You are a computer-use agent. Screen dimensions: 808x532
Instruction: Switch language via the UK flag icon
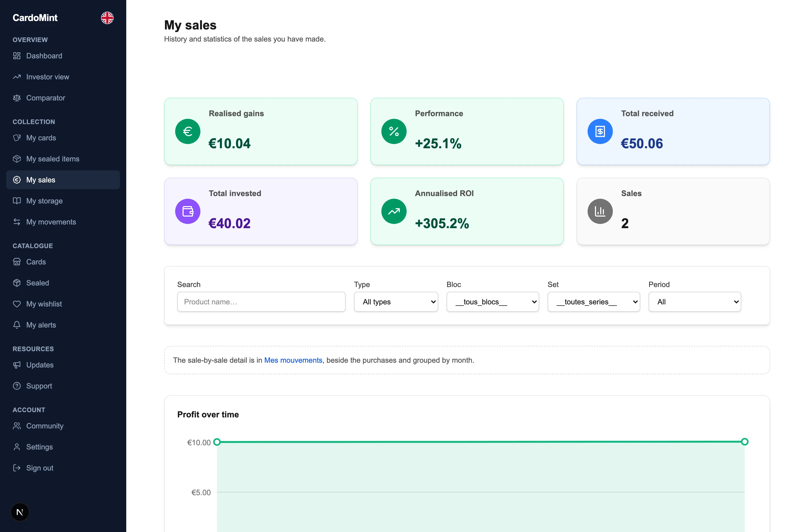(107, 18)
